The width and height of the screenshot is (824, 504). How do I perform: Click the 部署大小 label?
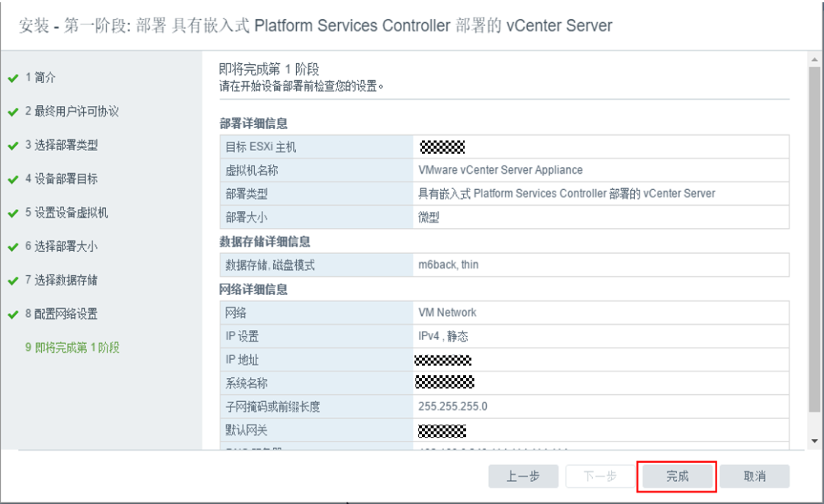(x=246, y=217)
